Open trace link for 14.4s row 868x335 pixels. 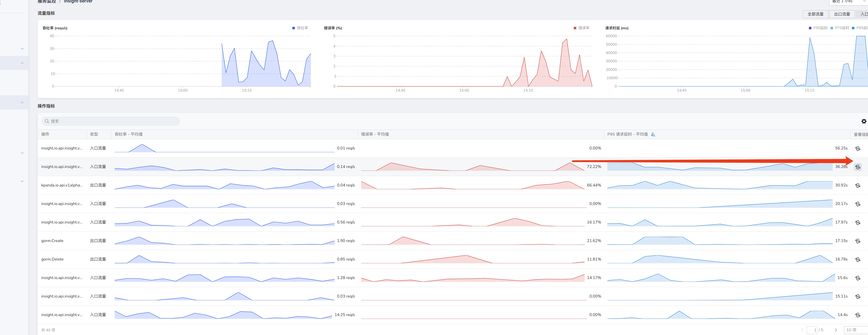pyautogui.click(x=858, y=315)
